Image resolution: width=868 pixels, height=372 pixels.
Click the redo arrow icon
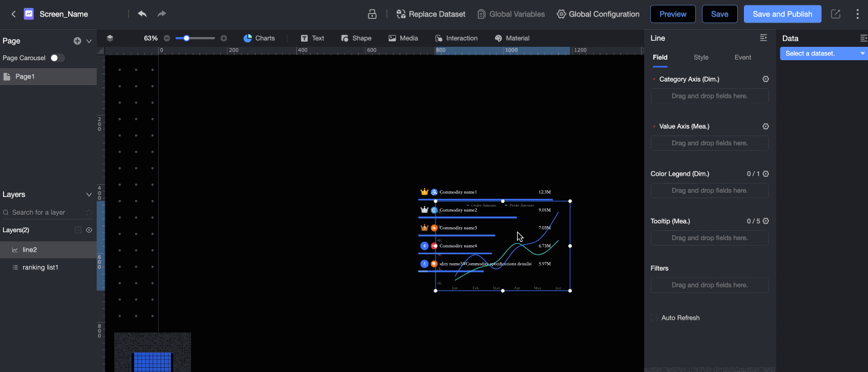(162, 14)
